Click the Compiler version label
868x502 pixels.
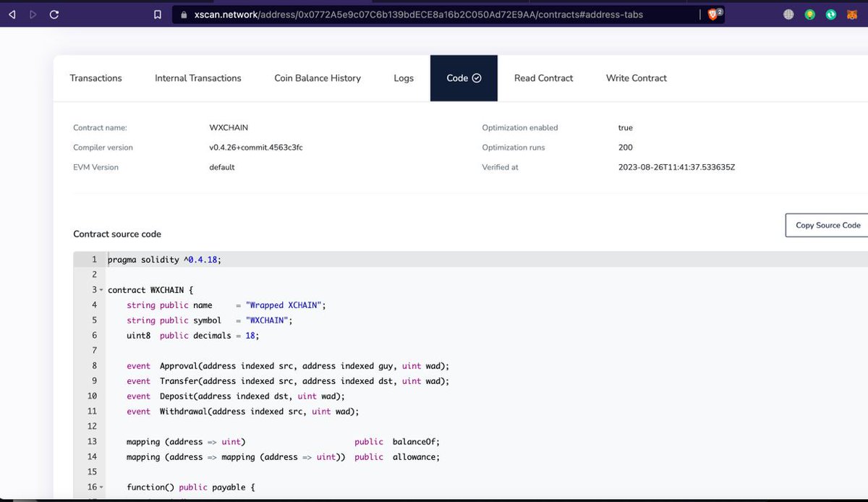(103, 148)
